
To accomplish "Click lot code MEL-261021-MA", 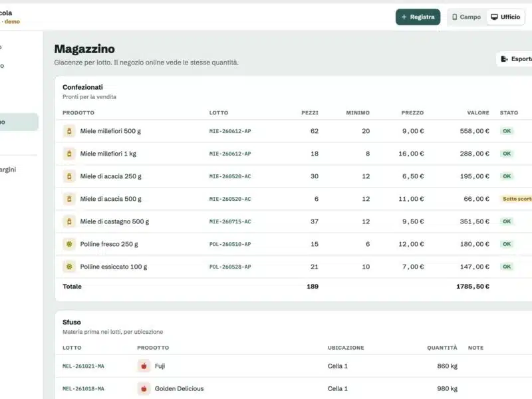I will coord(83,366).
